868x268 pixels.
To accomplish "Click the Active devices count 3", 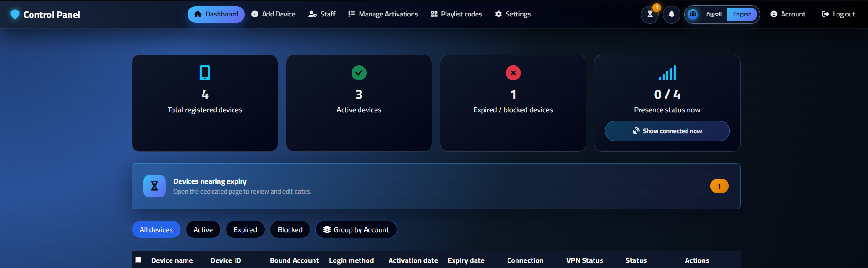I will [359, 95].
